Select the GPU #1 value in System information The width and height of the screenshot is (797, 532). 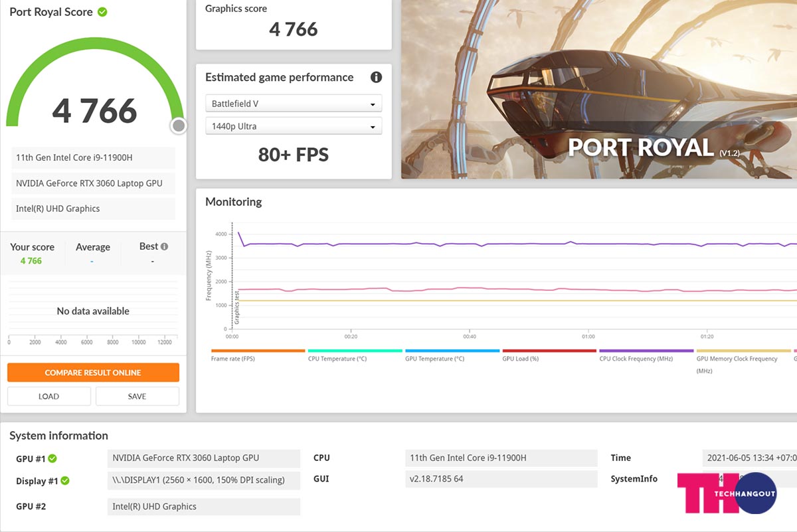pos(204,458)
